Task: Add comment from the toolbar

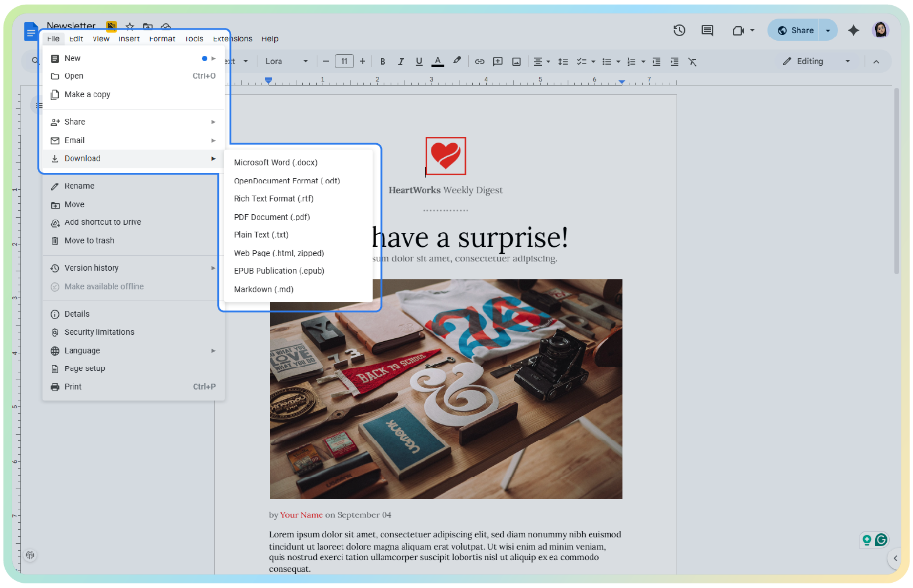Action: [x=498, y=62]
